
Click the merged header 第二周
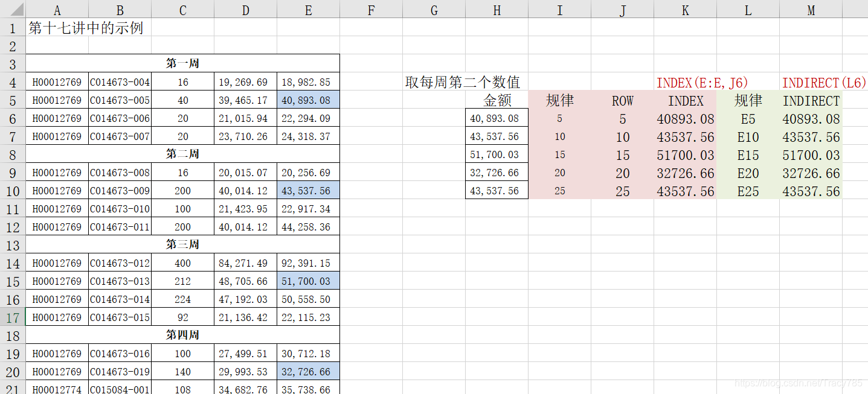pyautogui.click(x=182, y=154)
